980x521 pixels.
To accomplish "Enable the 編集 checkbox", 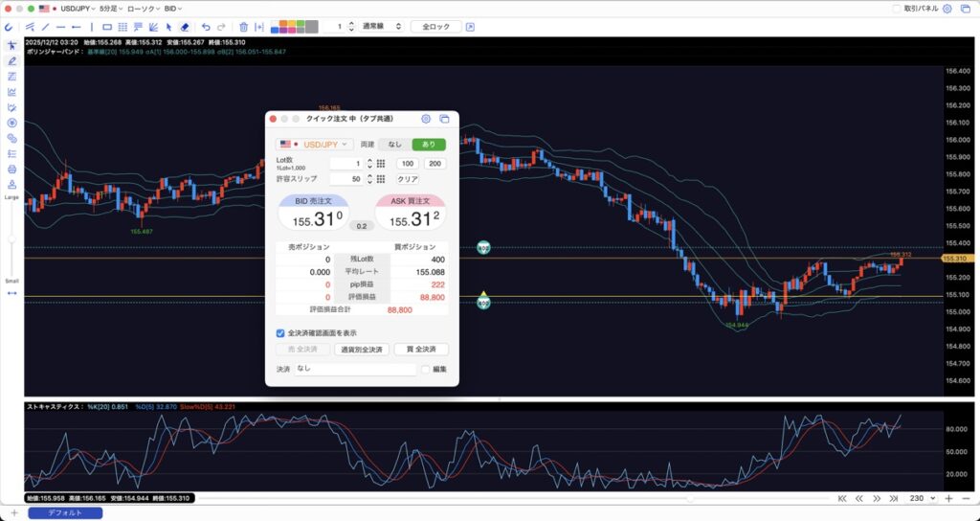I will pyautogui.click(x=426, y=369).
